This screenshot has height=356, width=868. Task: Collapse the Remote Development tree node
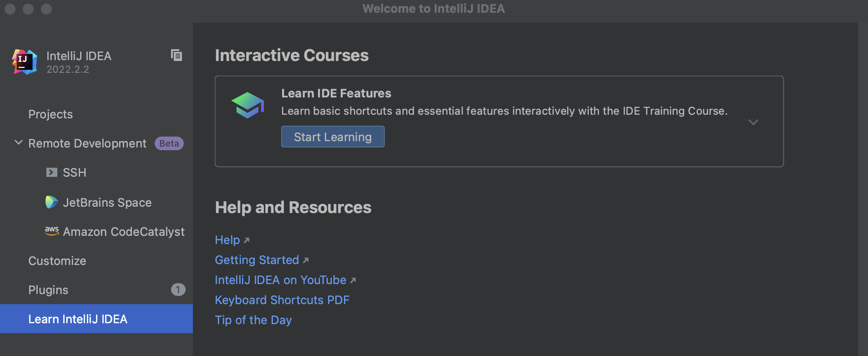[19, 142]
